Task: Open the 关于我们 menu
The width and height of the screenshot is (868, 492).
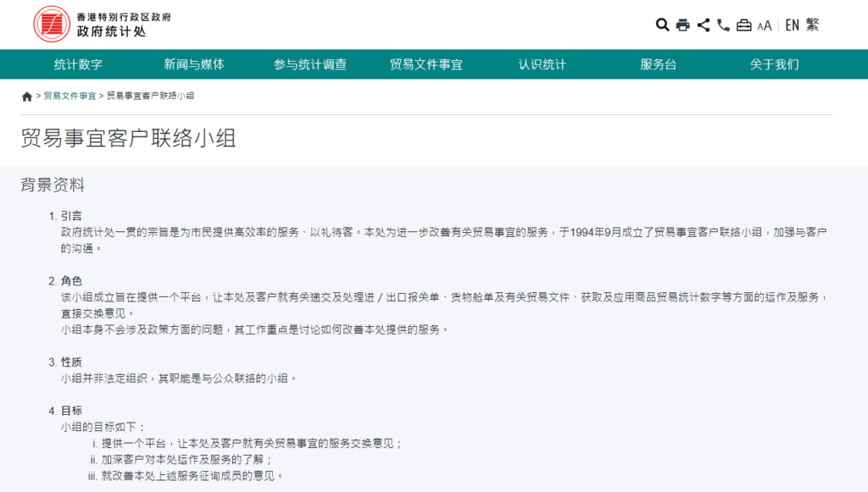Action: click(775, 64)
